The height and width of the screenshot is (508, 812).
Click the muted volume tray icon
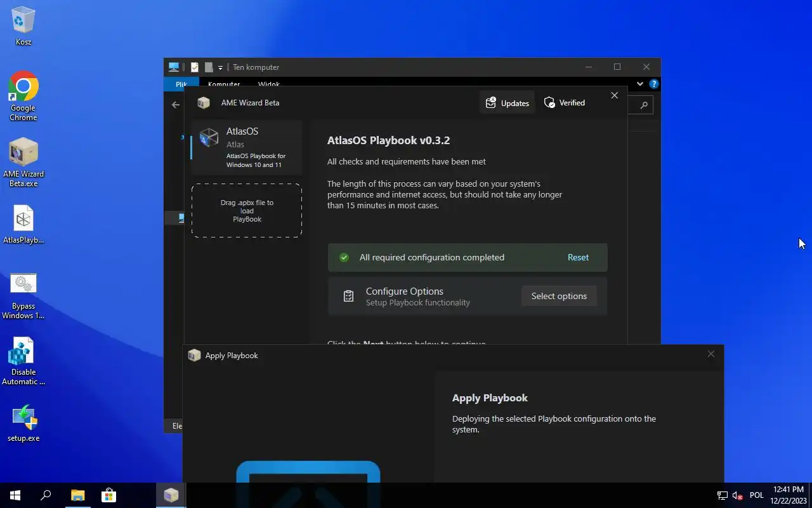click(737, 495)
